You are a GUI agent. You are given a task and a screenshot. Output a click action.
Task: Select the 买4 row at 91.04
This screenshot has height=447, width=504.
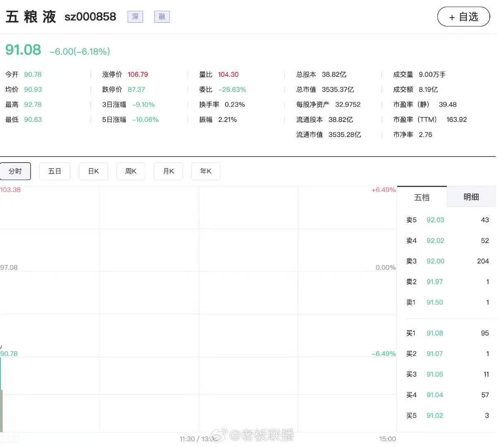click(447, 395)
